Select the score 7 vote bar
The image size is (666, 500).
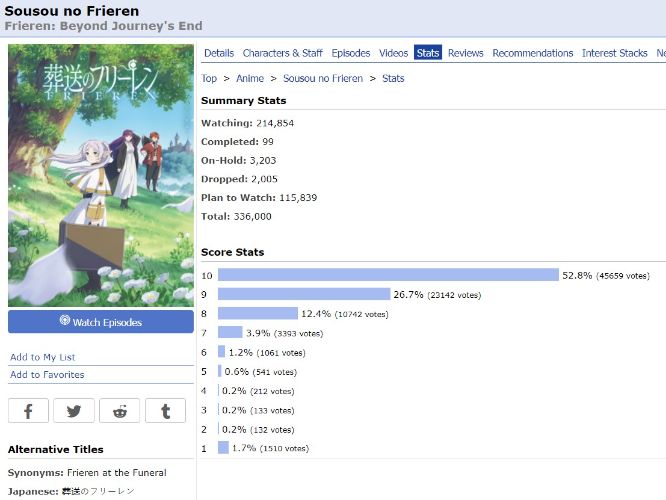tap(230, 332)
